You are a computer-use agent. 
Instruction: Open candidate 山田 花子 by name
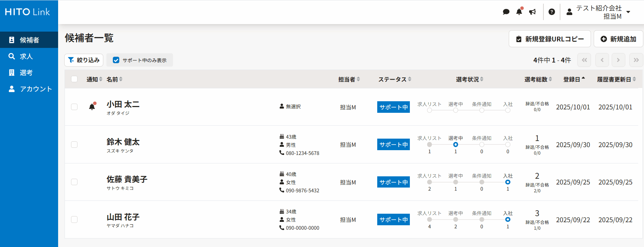(x=123, y=217)
